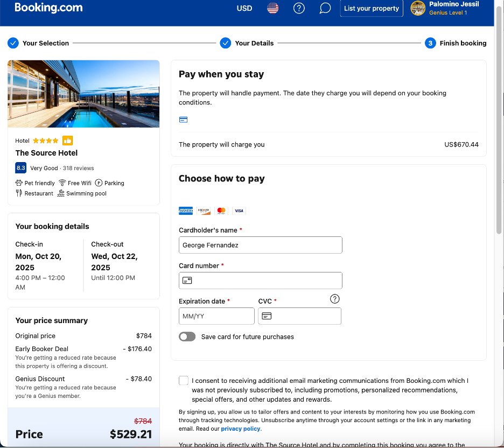
Task: Open the messages chat bubble icon
Action: click(x=325, y=8)
